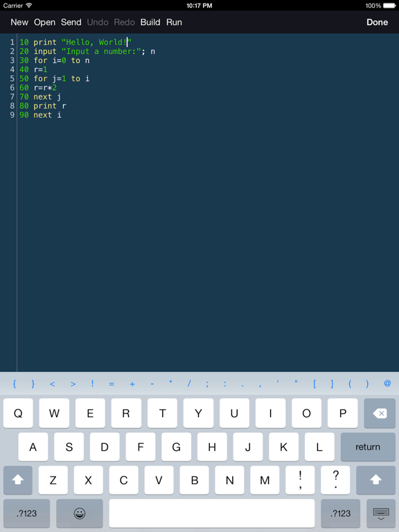Screen dimensions: 399x532
Task: Select Open in the top toolbar
Action: click(x=44, y=22)
